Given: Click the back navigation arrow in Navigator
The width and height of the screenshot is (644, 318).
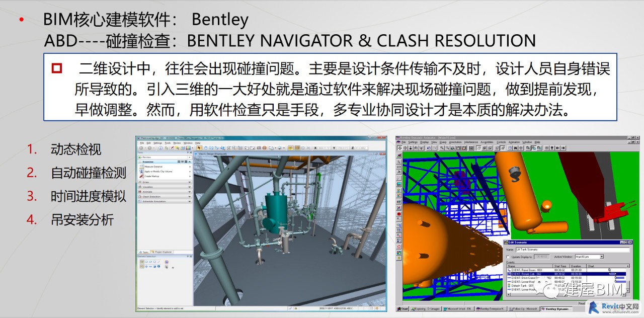Looking at the screenshot, I should tap(141, 148).
